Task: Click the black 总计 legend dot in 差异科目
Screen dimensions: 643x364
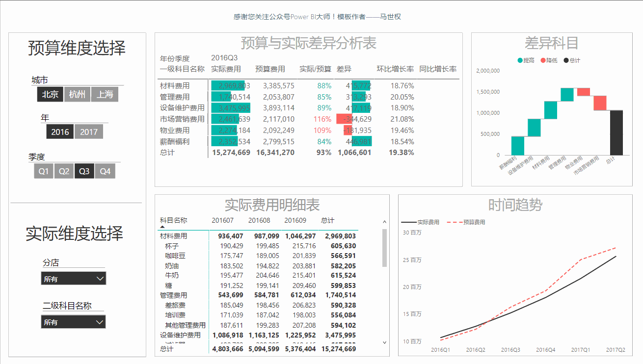Action: [566, 60]
